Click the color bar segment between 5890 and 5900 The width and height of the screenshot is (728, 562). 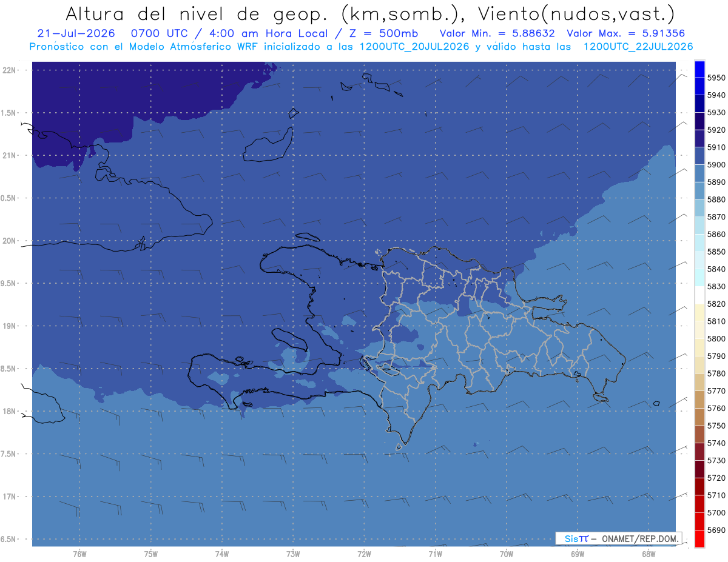point(699,173)
